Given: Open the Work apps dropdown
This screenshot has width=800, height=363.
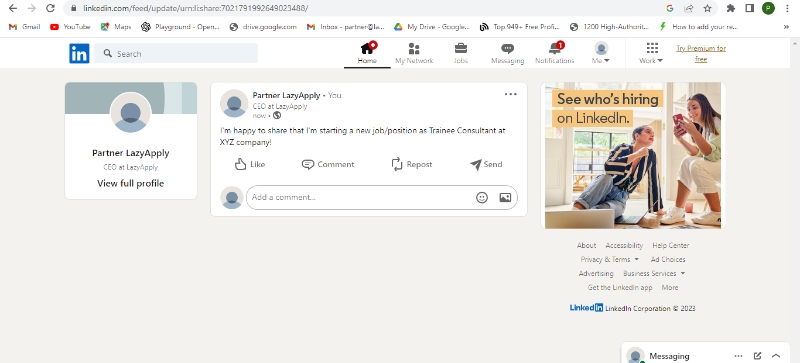Looking at the screenshot, I should (651, 54).
